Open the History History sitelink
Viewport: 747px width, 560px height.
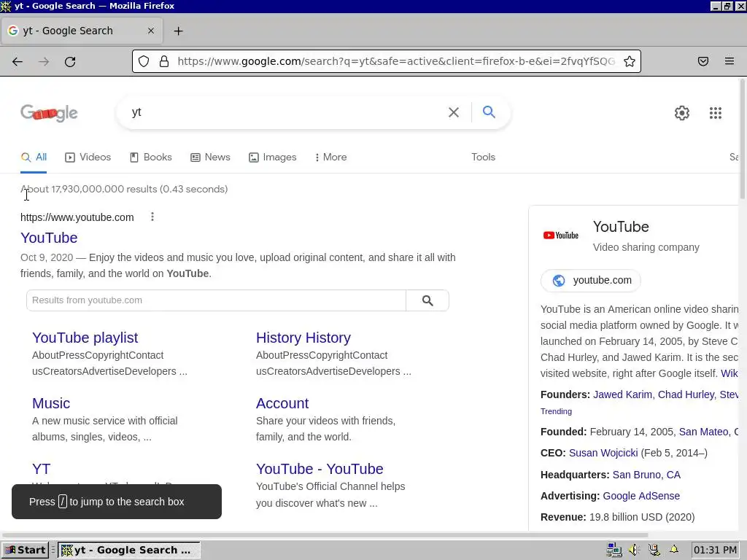(x=303, y=338)
